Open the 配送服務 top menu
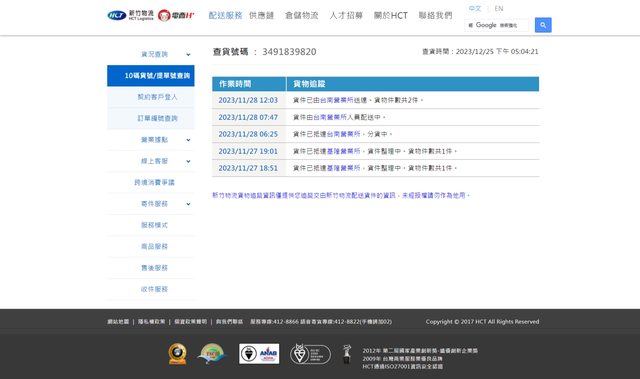This screenshot has height=379, width=640. (x=225, y=16)
